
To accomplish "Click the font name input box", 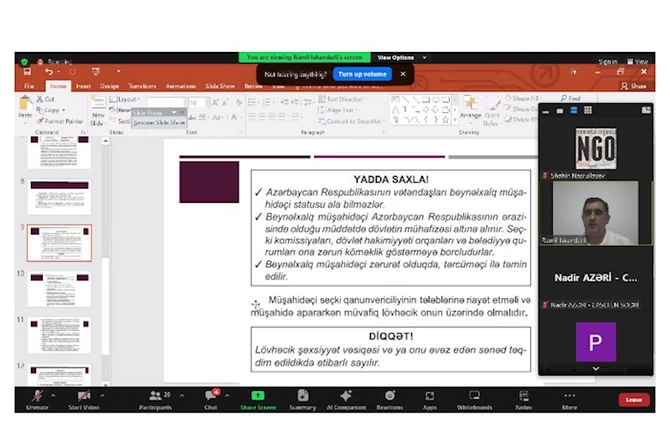I will pos(166,102).
